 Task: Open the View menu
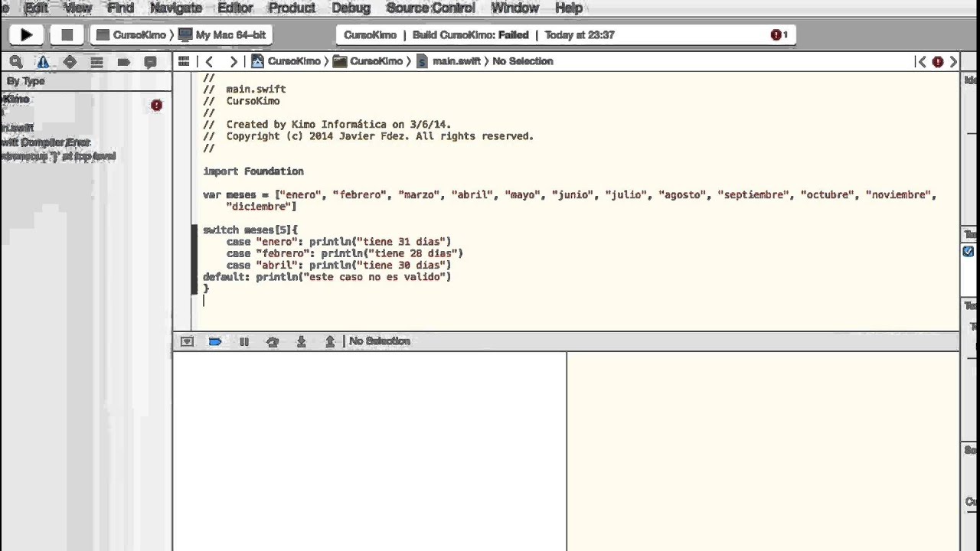(x=78, y=8)
